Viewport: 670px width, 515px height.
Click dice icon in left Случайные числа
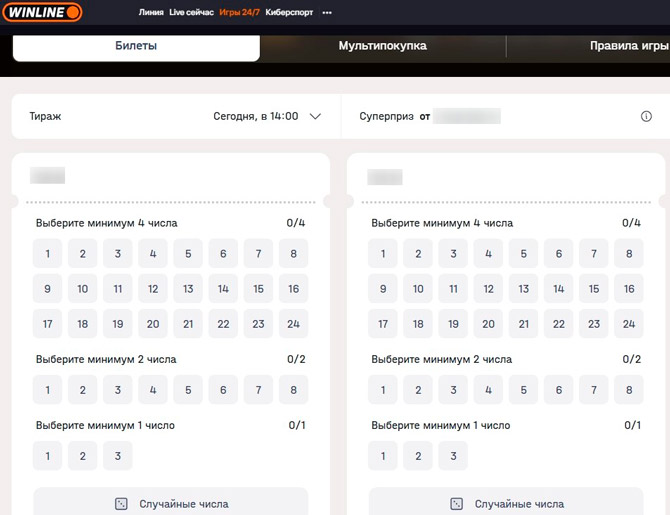(x=121, y=504)
